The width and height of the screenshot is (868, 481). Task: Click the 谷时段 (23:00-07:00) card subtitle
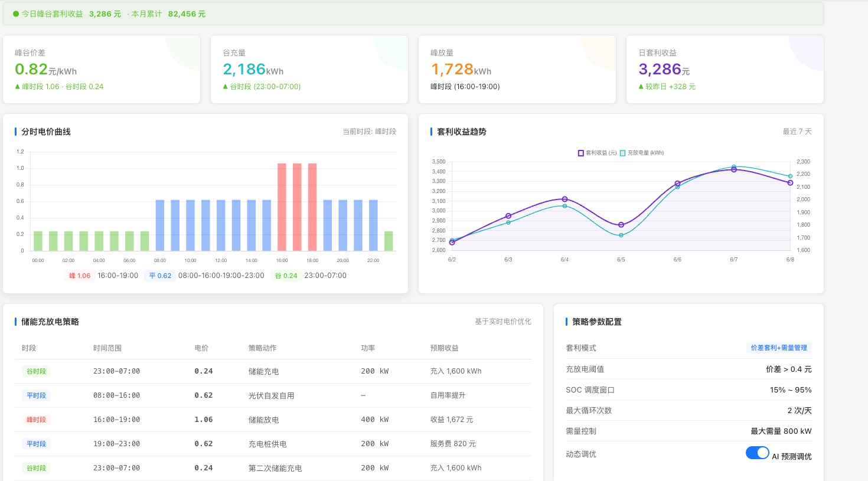pos(262,87)
